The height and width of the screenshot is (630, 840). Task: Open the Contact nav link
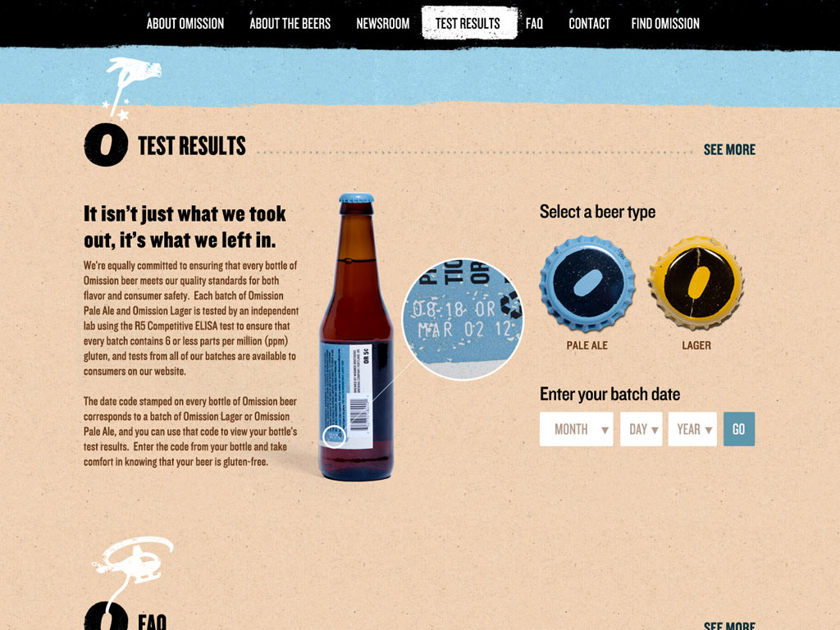pos(589,24)
